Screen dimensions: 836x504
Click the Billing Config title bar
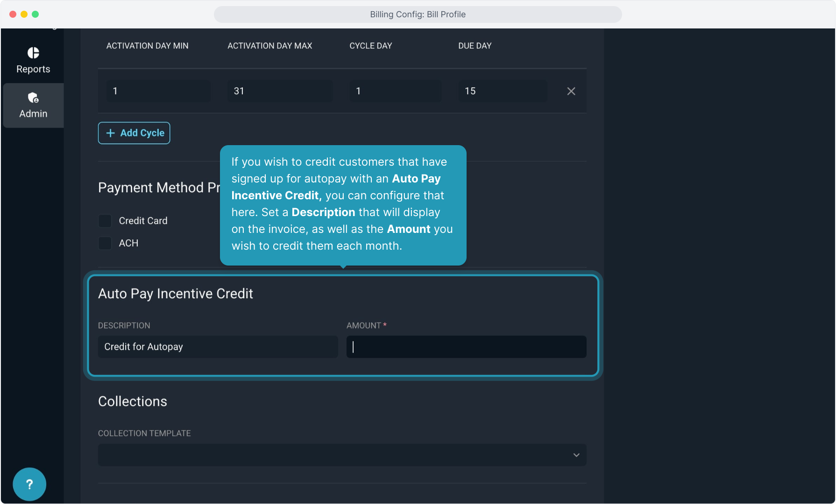(418, 14)
